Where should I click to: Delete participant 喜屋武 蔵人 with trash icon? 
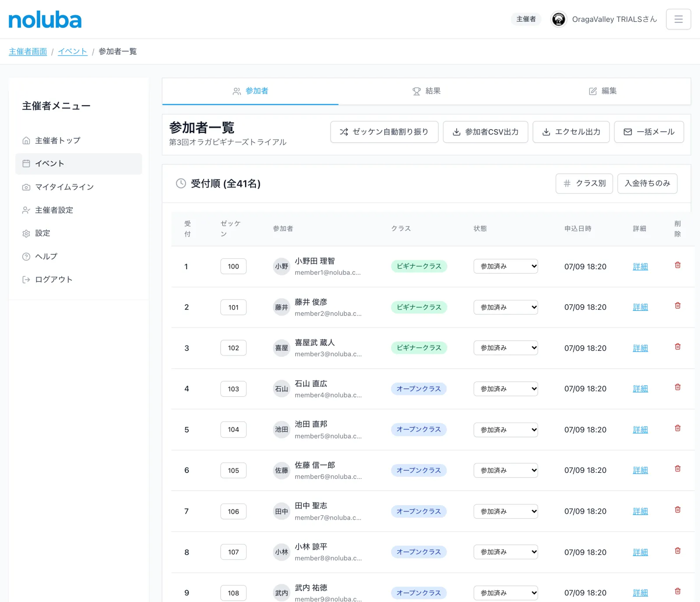coord(677,347)
